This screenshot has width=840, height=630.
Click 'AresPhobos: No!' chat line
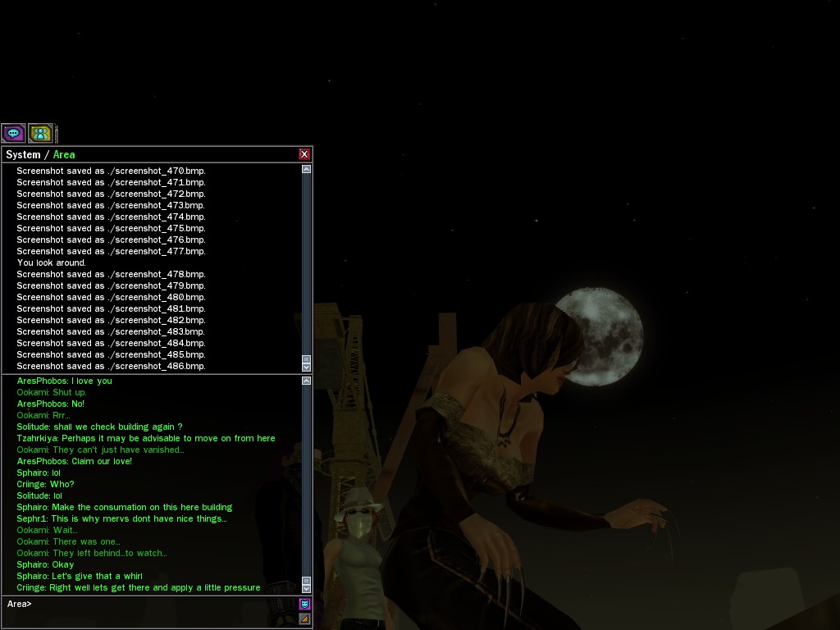coord(50,404)
